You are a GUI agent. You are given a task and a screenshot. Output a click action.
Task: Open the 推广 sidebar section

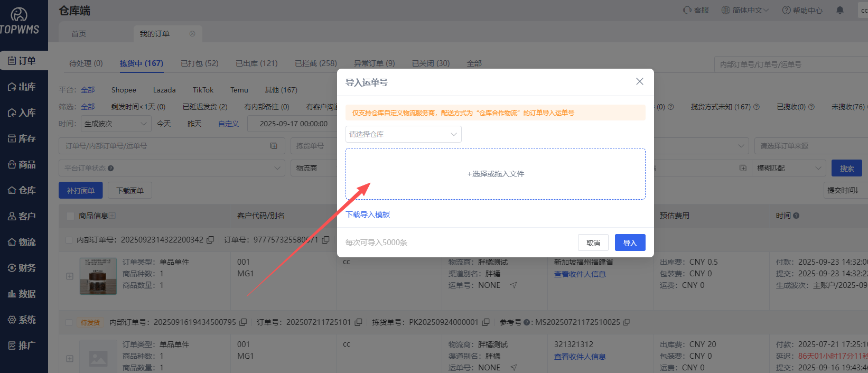(x=22, y=346)
